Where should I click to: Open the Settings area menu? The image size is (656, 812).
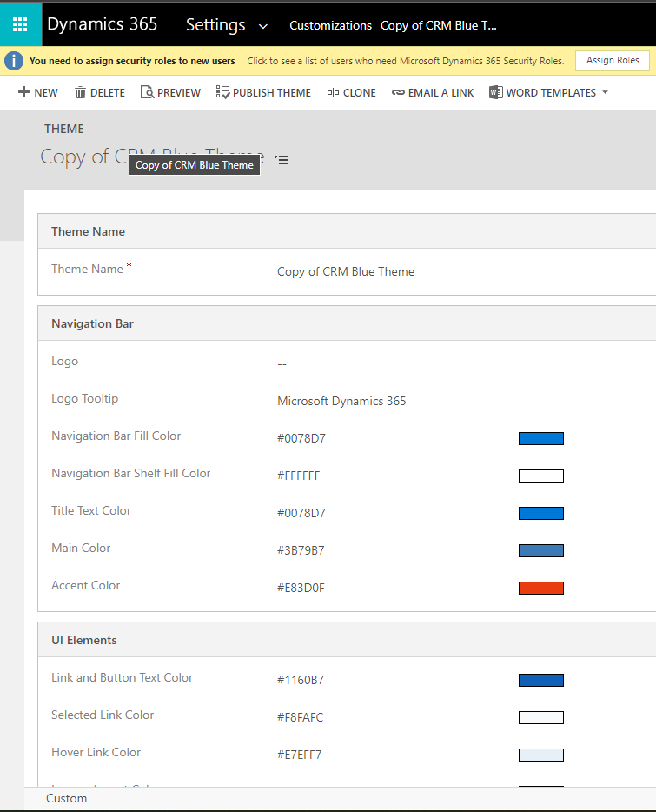(215, 25)
